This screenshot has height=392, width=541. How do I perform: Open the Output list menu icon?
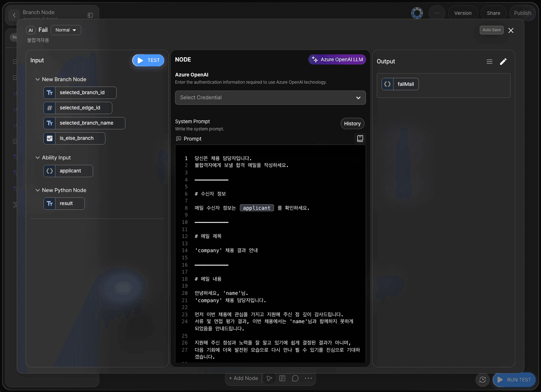click(x=490, y=62)
